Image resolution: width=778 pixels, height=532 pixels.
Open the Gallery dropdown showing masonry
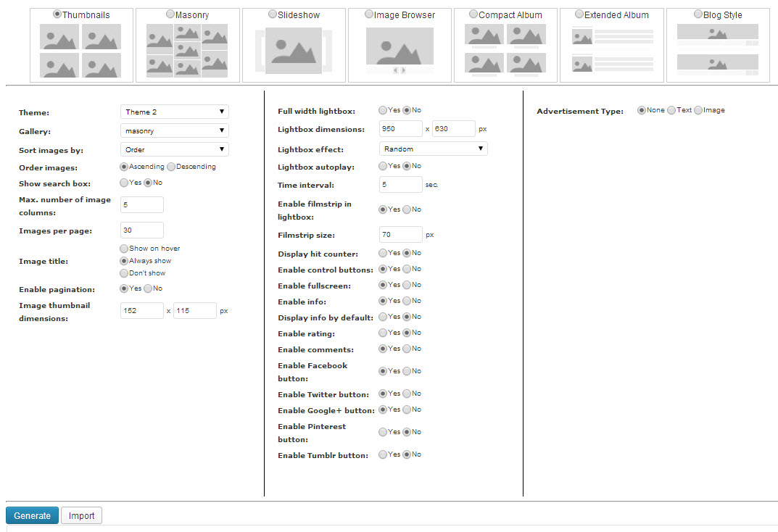[x=174, y=130]
